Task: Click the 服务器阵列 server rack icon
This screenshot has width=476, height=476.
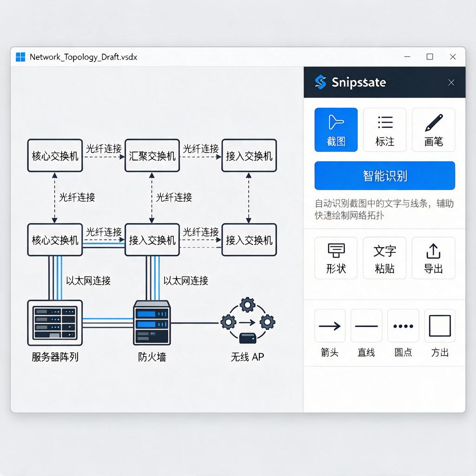Action: coord(55,323)
